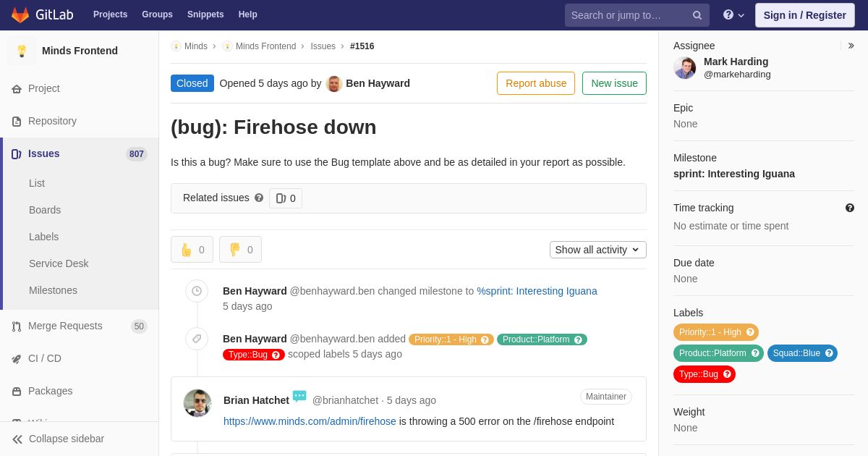This screenshot has width=868, height=456.
Task: Click the CI / CD rocket icon
Action: (x=17, y=359)
